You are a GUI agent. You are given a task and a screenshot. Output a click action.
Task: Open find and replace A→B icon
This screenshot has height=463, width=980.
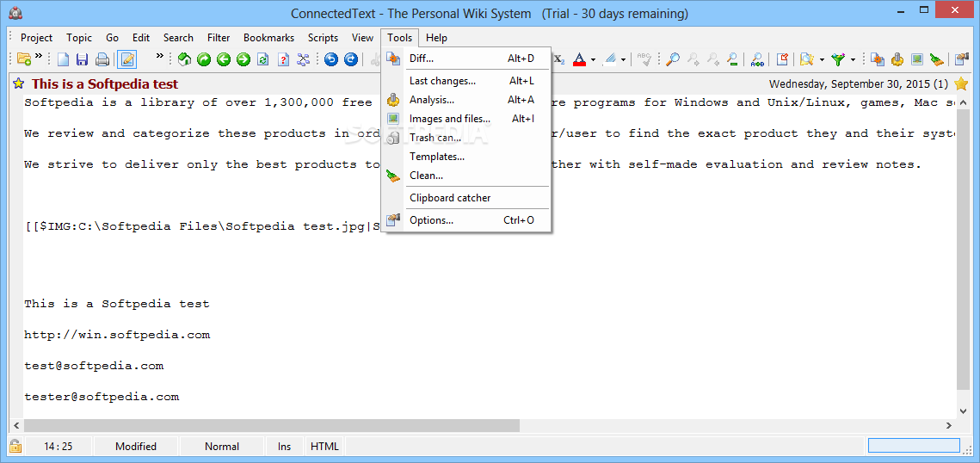757,59
